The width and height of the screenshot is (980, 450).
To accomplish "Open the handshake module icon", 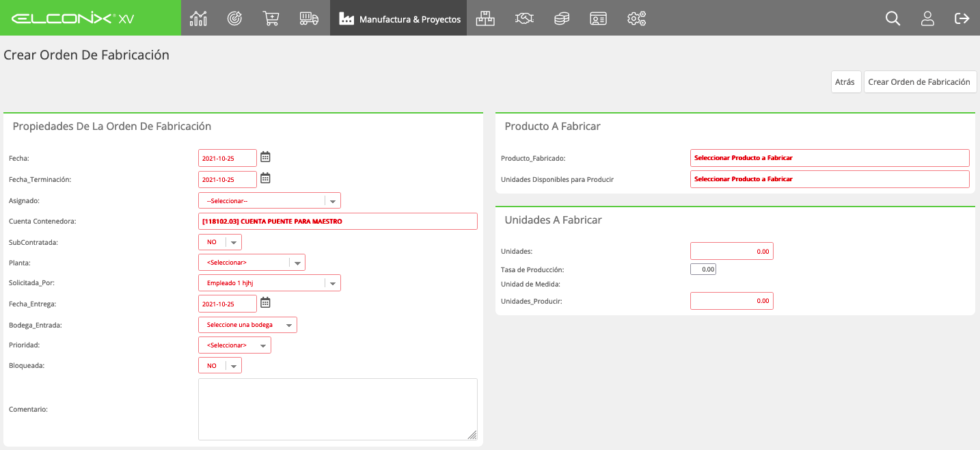I will tap(524, 18).
